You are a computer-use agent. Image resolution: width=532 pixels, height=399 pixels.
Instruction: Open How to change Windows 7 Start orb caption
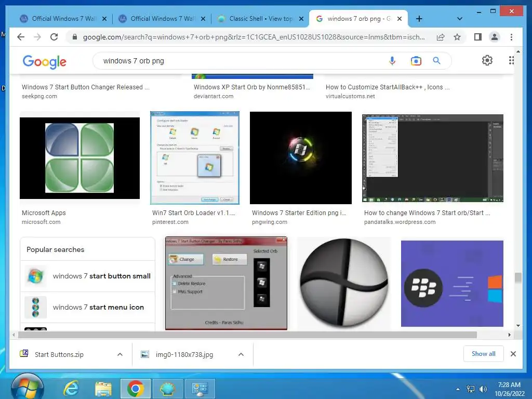(x=427, y=217)
